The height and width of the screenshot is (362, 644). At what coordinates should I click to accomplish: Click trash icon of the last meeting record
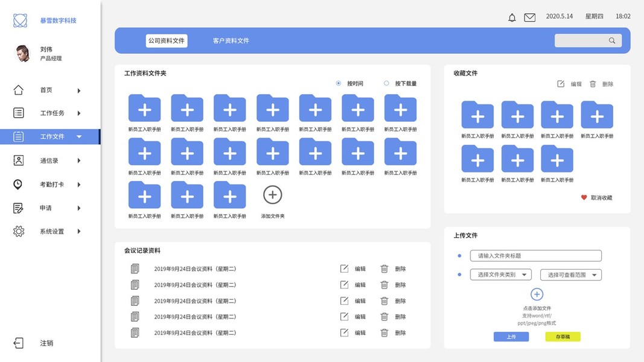pos(384,333)
